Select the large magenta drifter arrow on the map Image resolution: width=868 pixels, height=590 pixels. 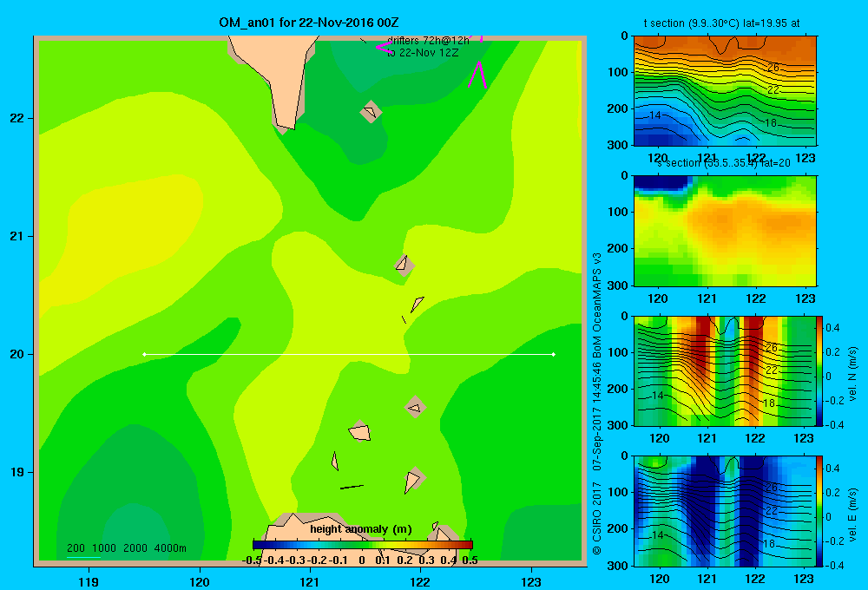pos(477,75)
